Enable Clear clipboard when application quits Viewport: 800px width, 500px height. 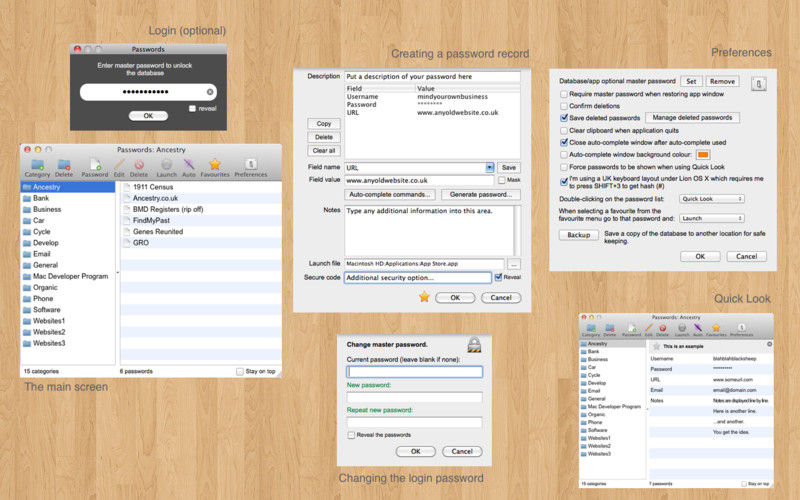coord(564,131)
